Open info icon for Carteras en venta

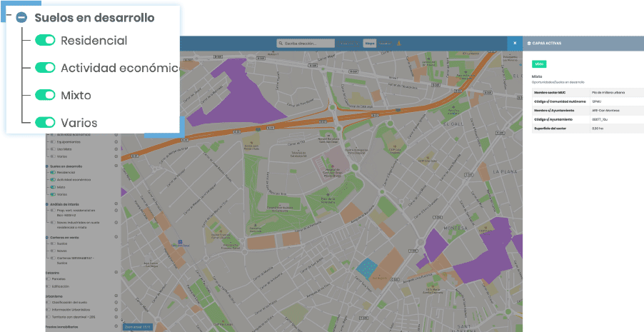coord(116,237)
